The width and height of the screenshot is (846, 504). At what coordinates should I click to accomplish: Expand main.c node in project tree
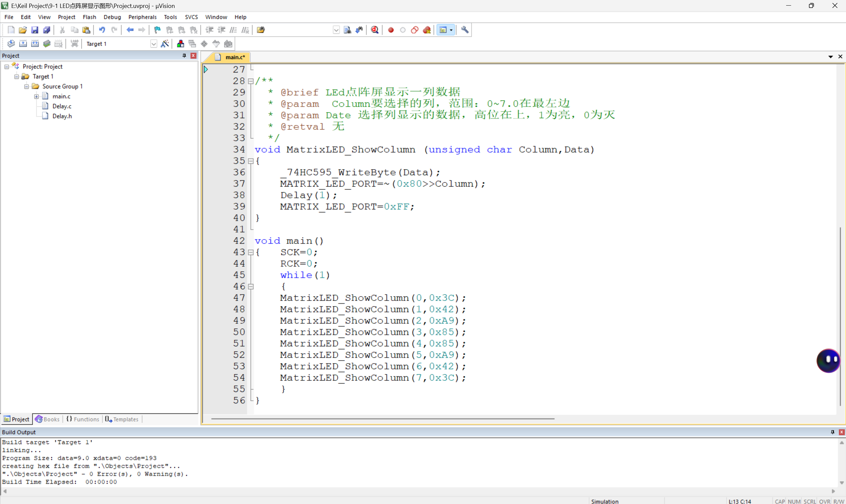36,97
